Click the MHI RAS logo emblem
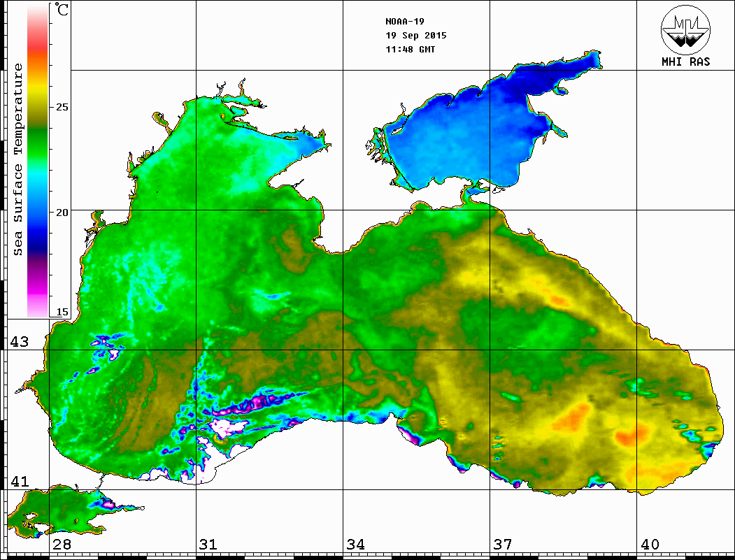Image resolution: width=735 pixels, height=560 pixels. coord(685,29)
